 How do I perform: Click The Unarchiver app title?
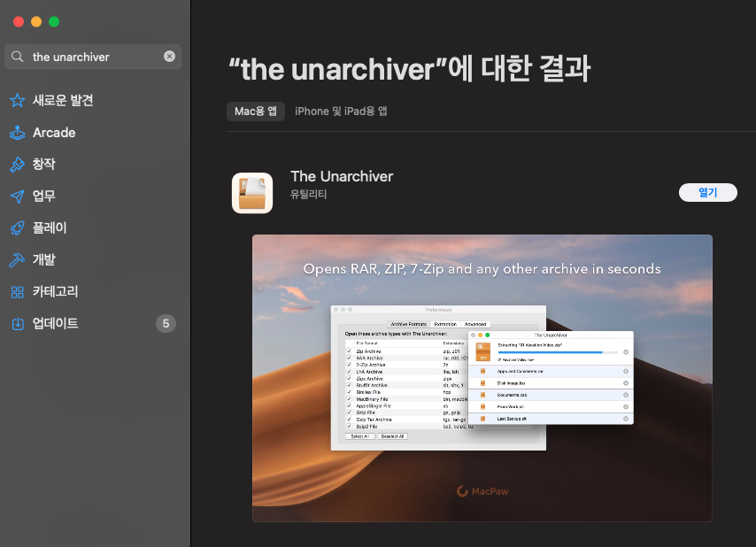coord(342,176)
